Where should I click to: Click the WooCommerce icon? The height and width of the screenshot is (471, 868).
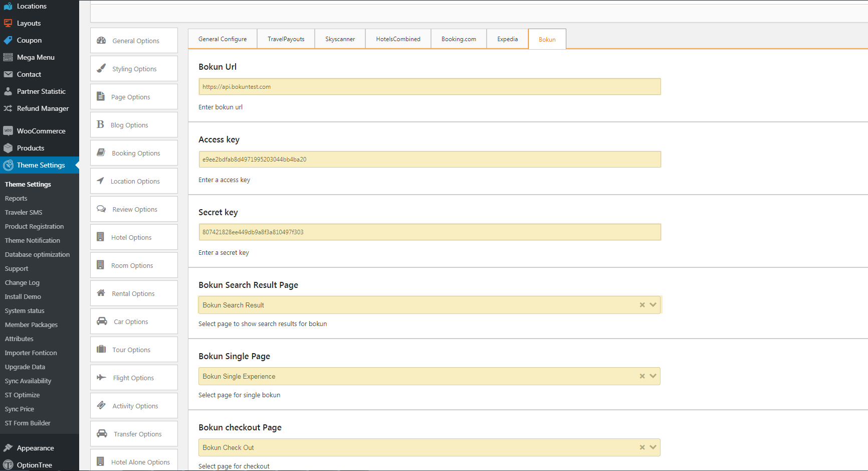8,131
